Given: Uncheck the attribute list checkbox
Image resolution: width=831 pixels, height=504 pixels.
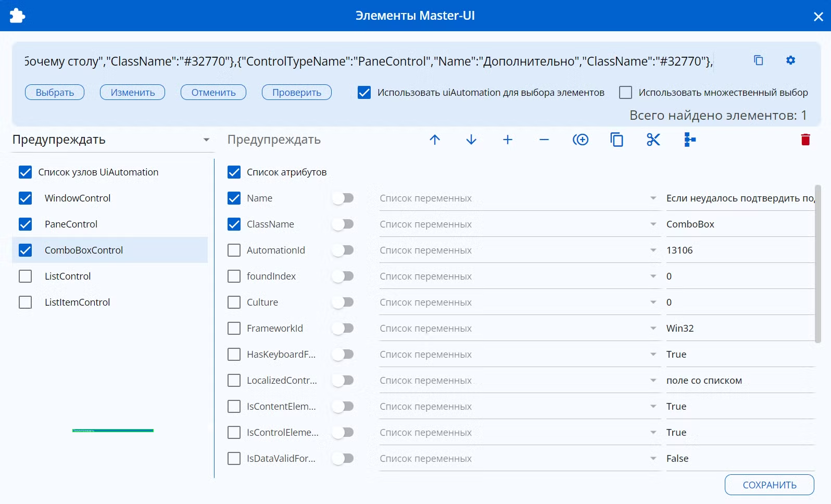Looking at the screenshot, I should (234, 172).
